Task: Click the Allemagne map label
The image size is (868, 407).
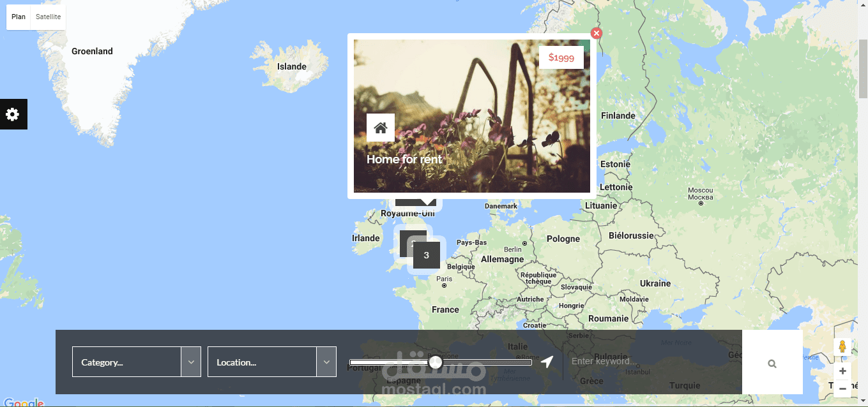Action: click(503, 259)
